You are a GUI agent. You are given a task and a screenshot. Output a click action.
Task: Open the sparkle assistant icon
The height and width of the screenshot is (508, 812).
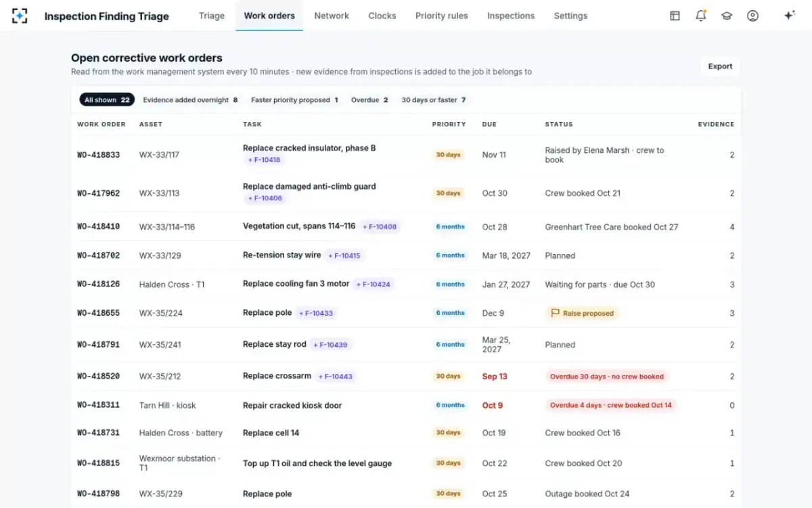click(789, 16)
